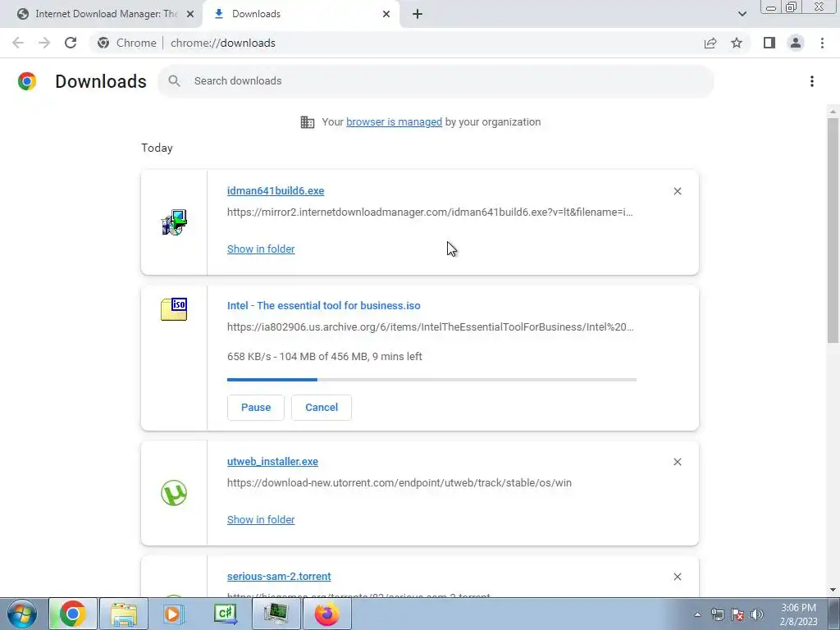Viewport: 840px width, 630px height.
Task: Open the side panel icon
Action: [x=769, y=43]
